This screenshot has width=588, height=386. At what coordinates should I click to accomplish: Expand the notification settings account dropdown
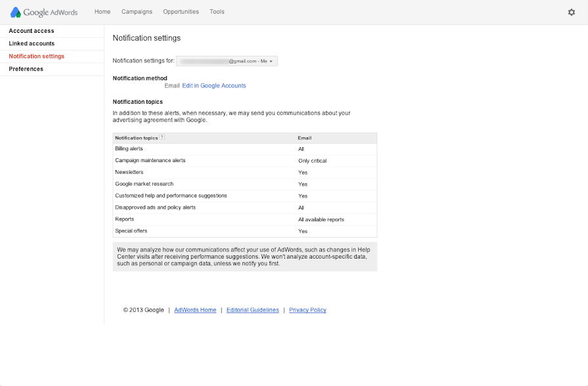coord(227,61)
